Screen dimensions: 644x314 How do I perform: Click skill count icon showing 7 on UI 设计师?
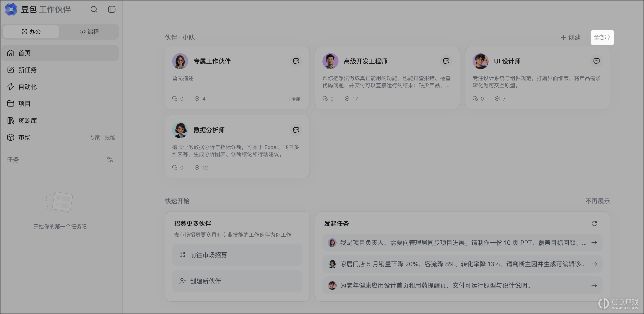[x=497, y=99]
